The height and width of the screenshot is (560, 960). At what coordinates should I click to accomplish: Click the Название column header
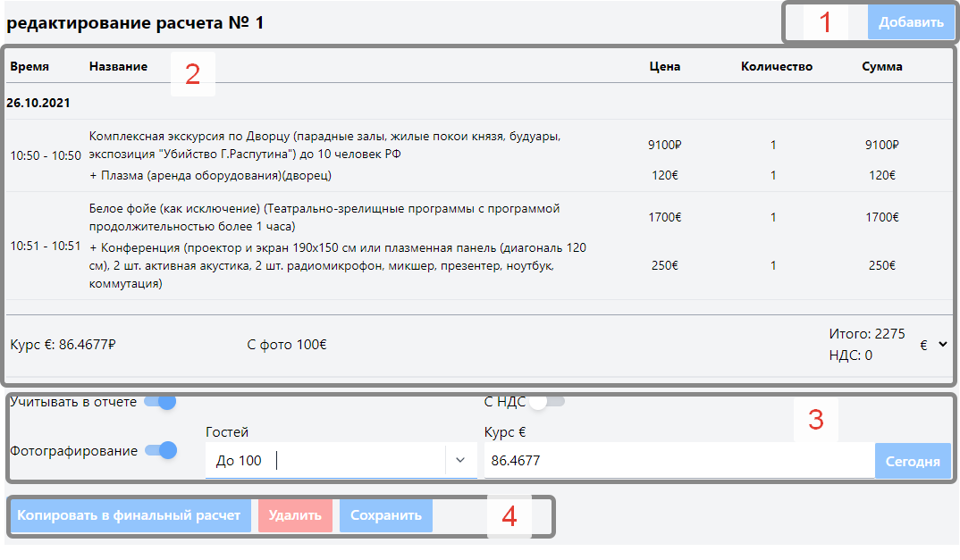[118, 66]
